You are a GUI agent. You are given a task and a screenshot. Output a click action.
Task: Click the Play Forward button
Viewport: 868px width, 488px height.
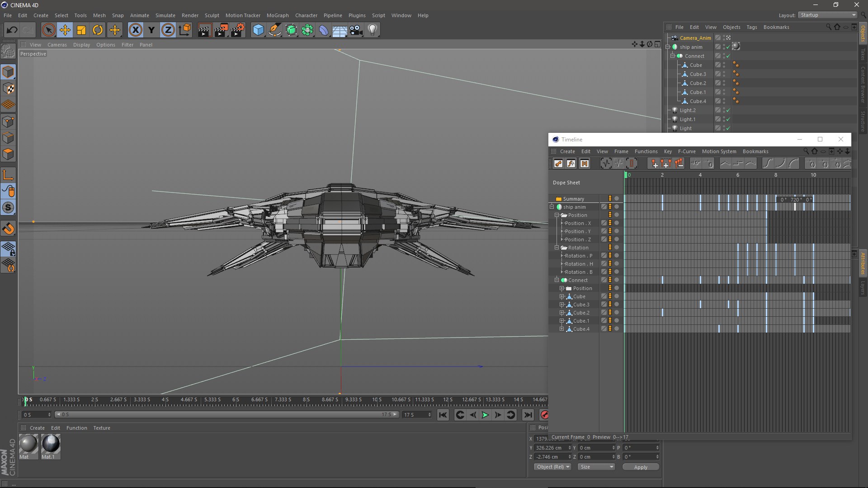pyautogui.click(x=485, y=415)
